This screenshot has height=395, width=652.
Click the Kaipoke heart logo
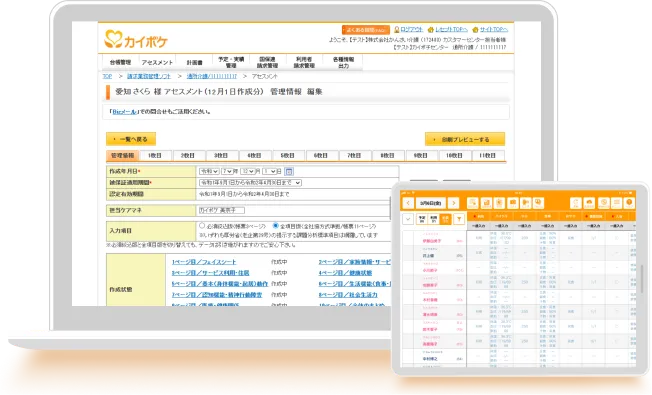click(x=135, y=40)
